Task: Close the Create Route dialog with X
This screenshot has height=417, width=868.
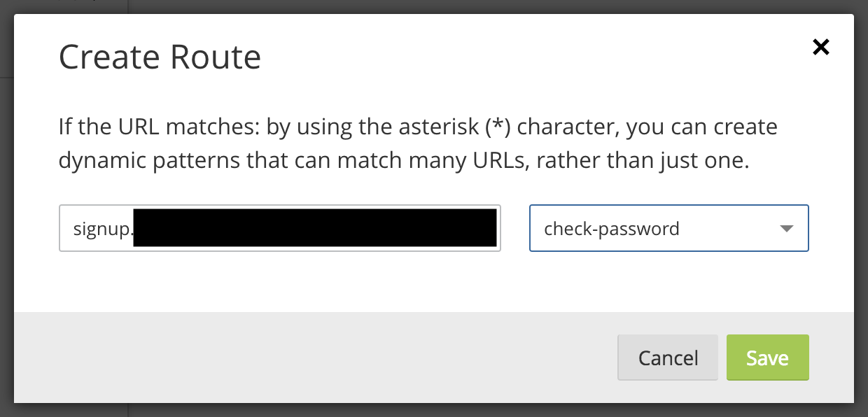Action: tap(820, 47)
